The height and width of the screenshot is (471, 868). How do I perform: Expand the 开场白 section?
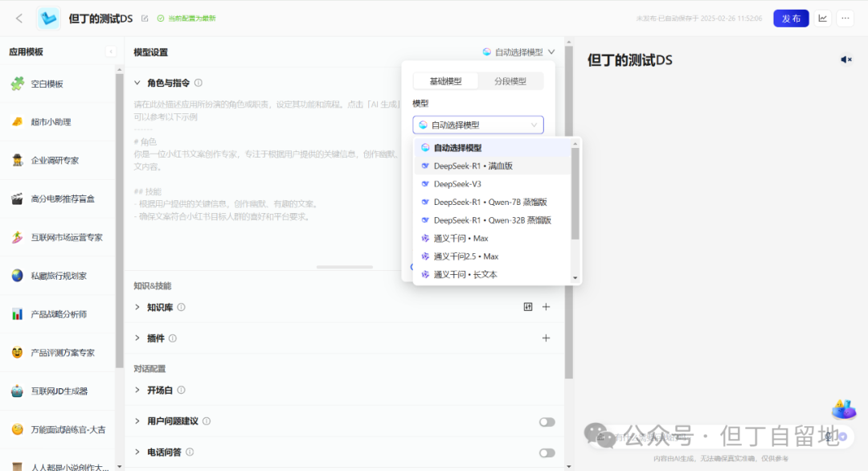click(138, 391)
